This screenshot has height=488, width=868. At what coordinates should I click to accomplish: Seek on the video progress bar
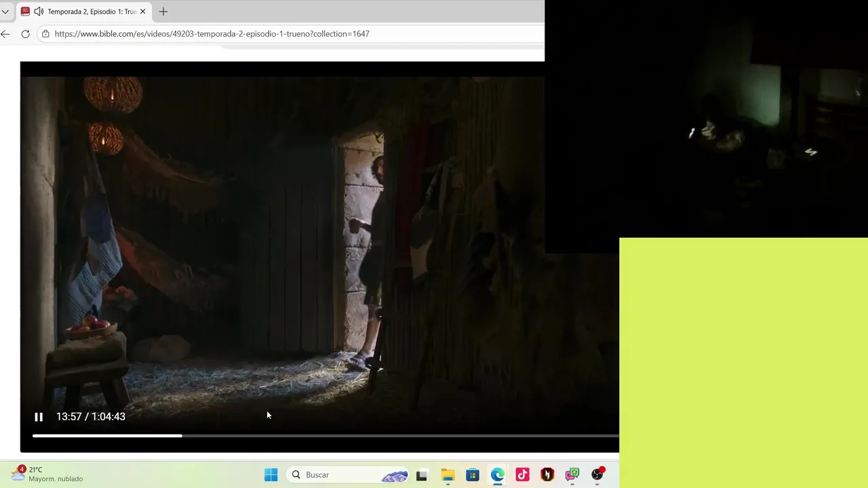tap(325, 436)
